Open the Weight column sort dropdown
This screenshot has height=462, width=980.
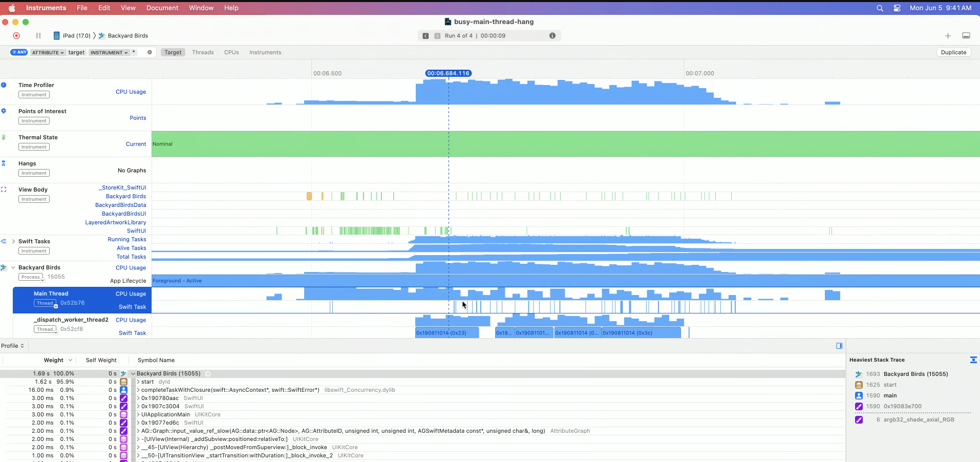tap(70, 361)
